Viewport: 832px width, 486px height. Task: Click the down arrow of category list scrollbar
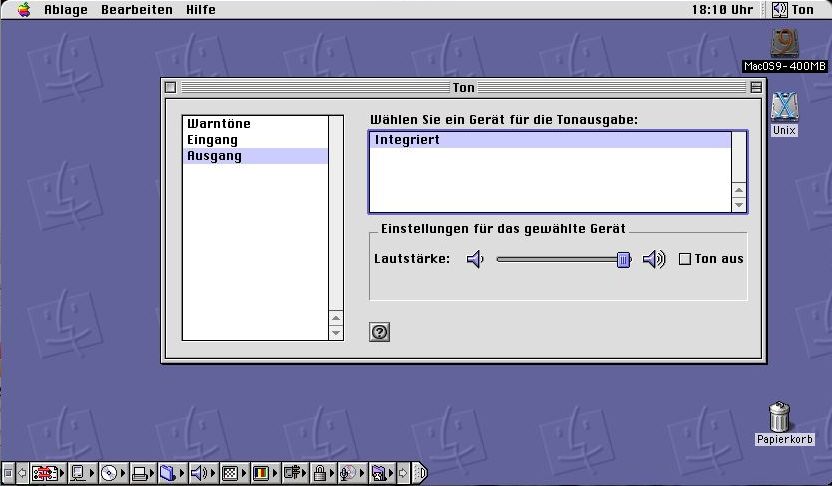tap(336, 333)
